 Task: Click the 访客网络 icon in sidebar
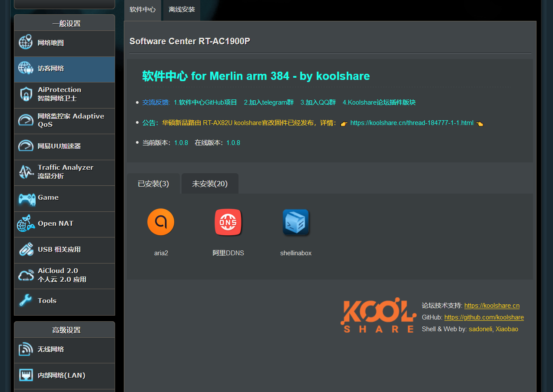(26, 68)
